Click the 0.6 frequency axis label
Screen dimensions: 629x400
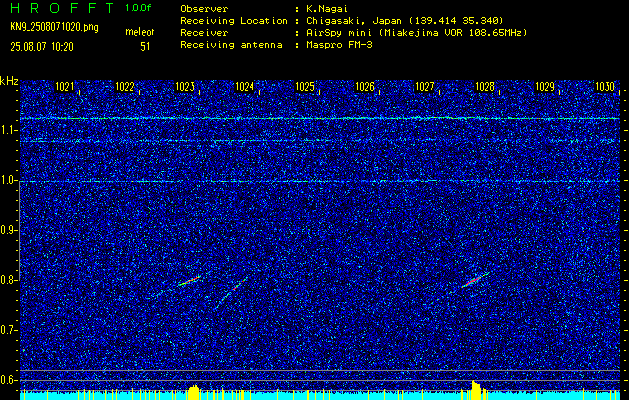pos(8,380)
